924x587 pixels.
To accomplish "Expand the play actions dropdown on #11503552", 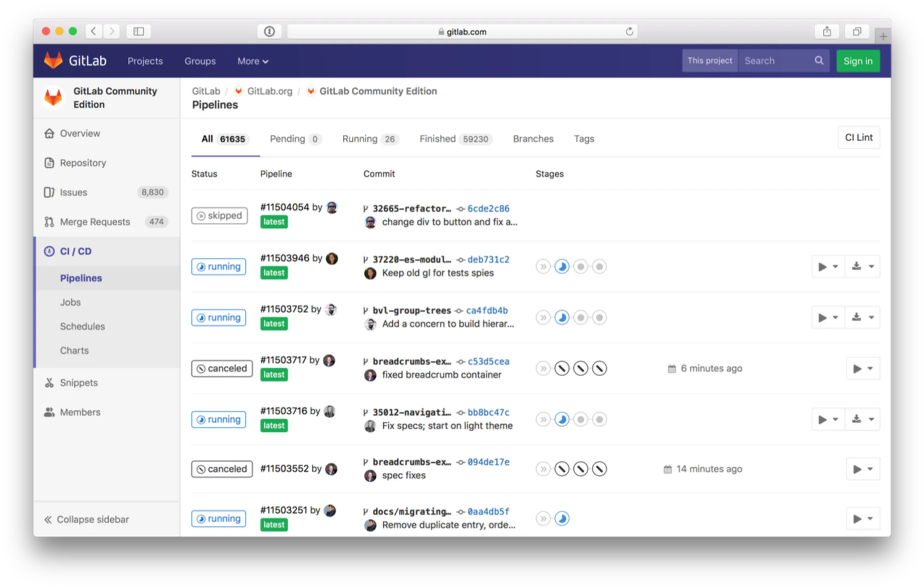I will click(x=870, y=469).
